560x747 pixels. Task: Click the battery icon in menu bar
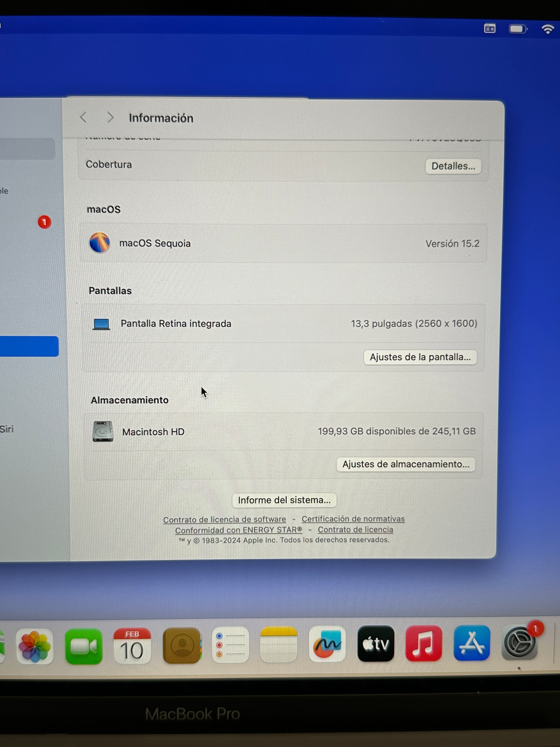point(518,29)
